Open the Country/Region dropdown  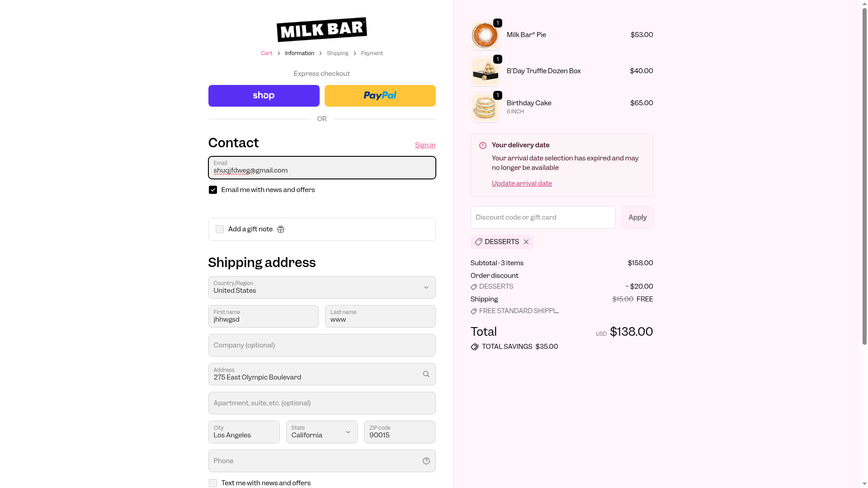click(x=321, y=287)
